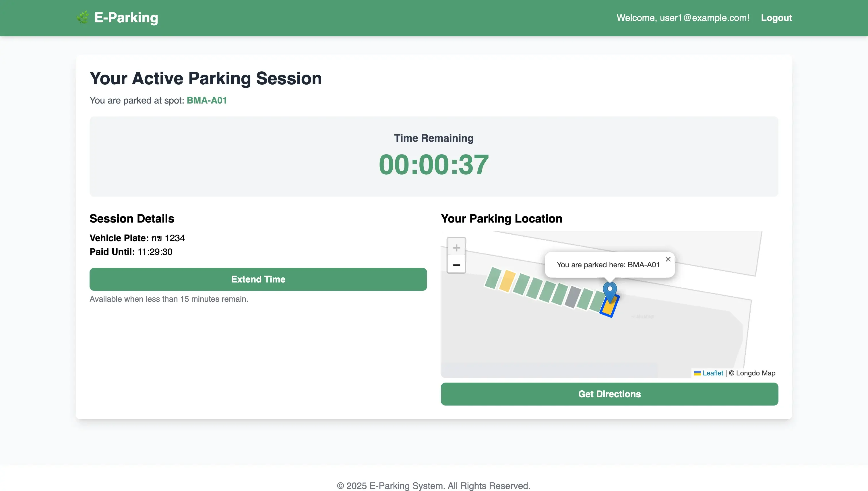Click the Get Directions button

pos(609,394)
